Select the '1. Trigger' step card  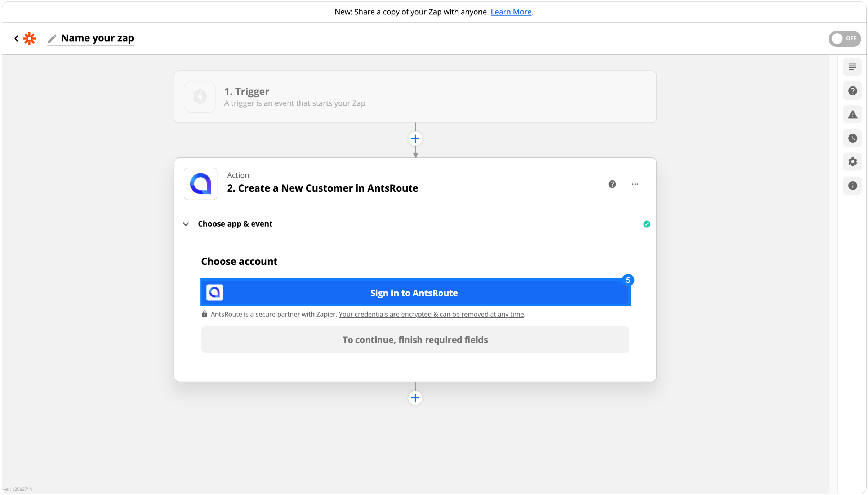click(415, 97)
